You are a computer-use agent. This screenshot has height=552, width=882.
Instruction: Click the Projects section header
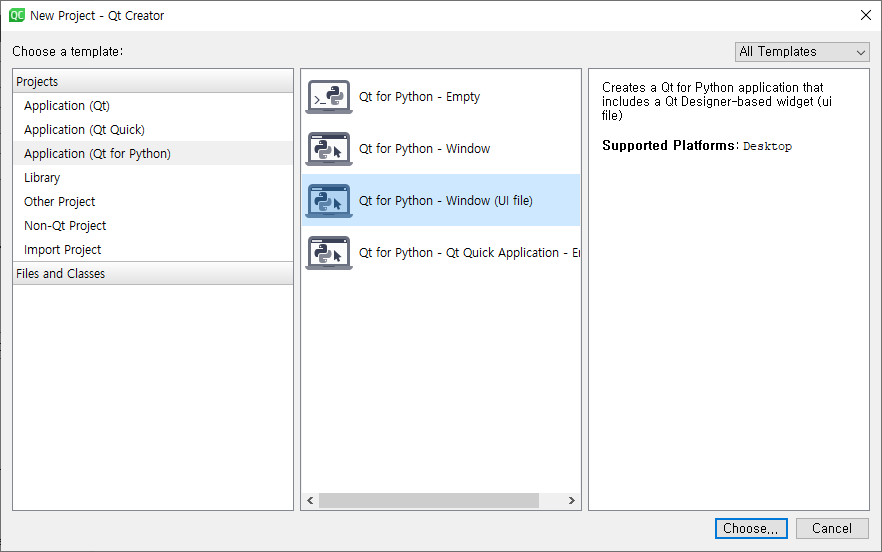pyautogui.click(x=153, y=82)
